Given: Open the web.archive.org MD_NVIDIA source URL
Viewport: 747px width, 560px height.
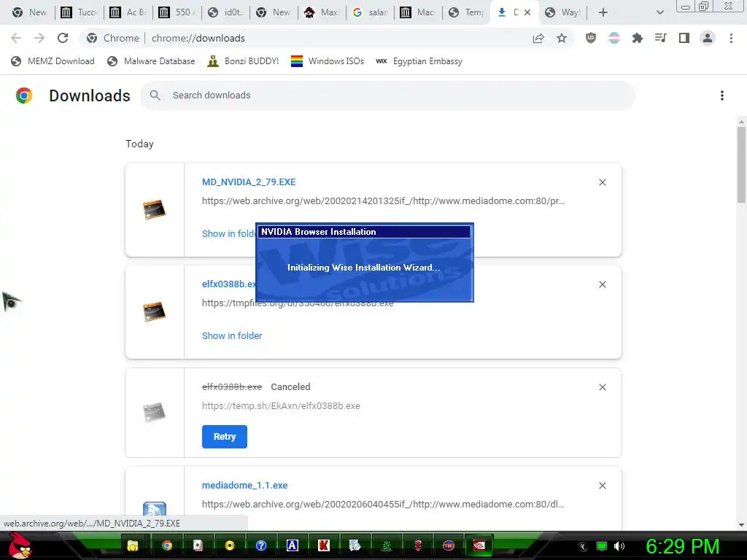Looking at the screenshot, I should pyautogui.click(x=383, y=201).
